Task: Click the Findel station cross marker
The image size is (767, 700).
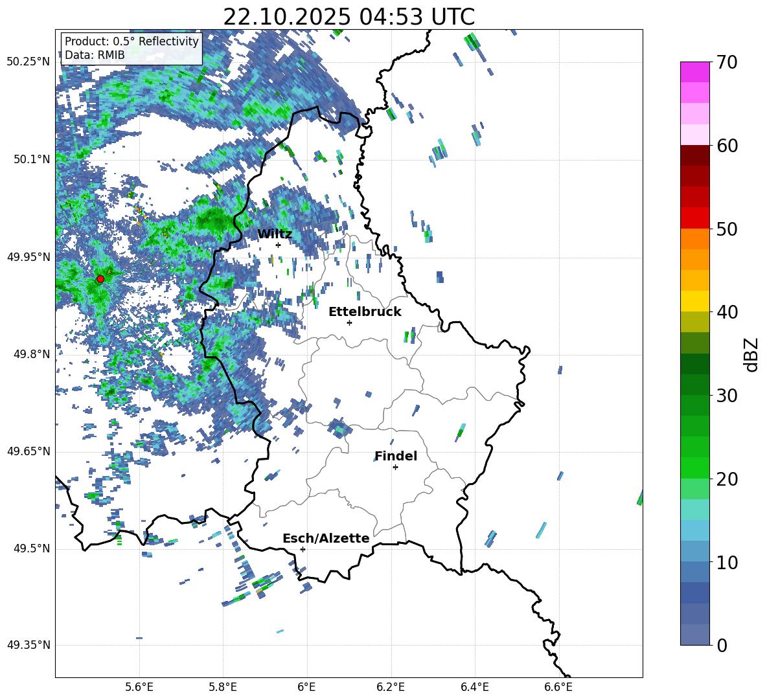Action: click(x=395, y=468)
